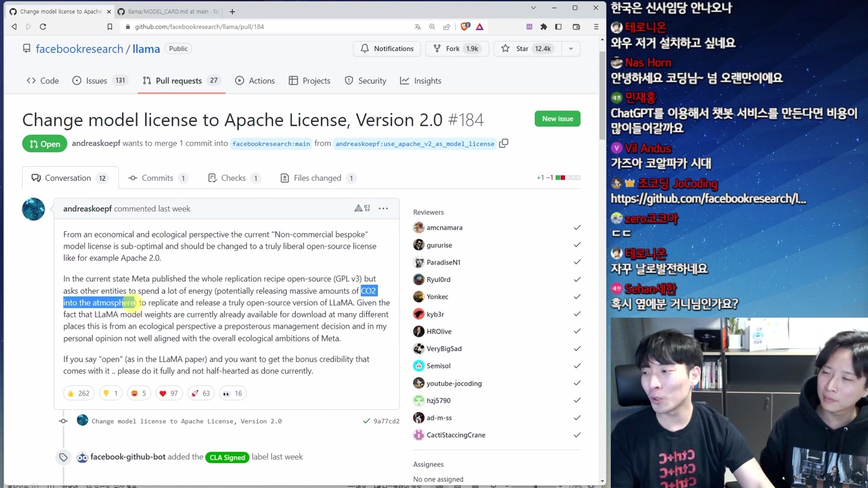The width and height of the screenshot is (868, 488).
Task: Open the llama repository link
Action: [147, 49]
